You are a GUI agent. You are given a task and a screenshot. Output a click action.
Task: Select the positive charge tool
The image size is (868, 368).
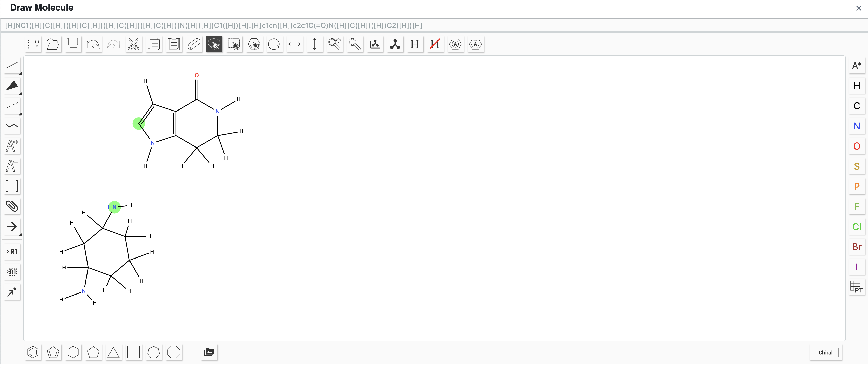tap(12, 146)
